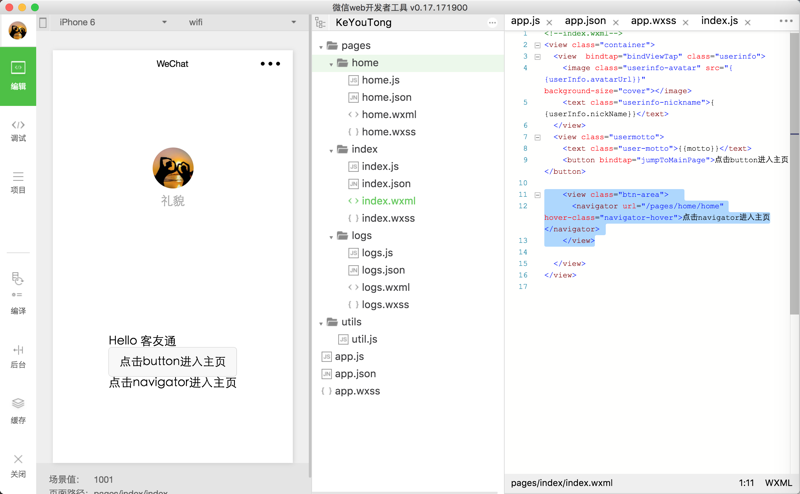800x494 pixels.
Task: Fold the code block at line 2
Action: pos(537,45)
